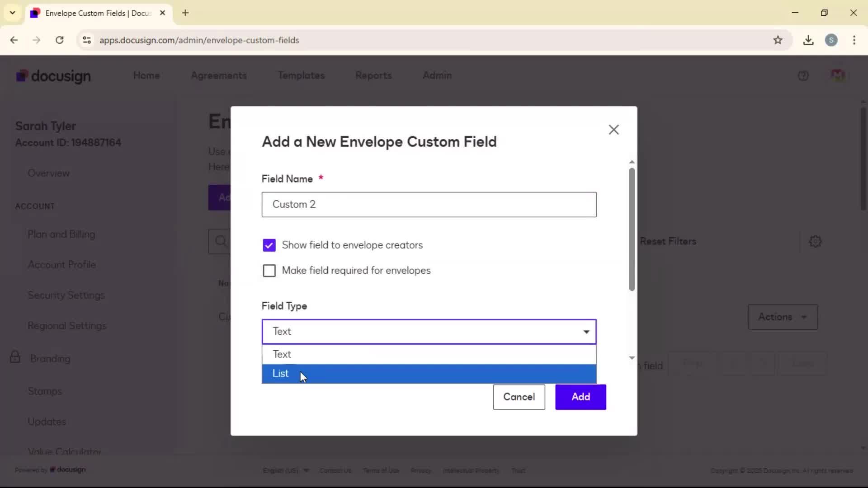The height and width of the screenshot is (488, 868).
Task: Open the table settings gear icon
Action: point(815,241)
